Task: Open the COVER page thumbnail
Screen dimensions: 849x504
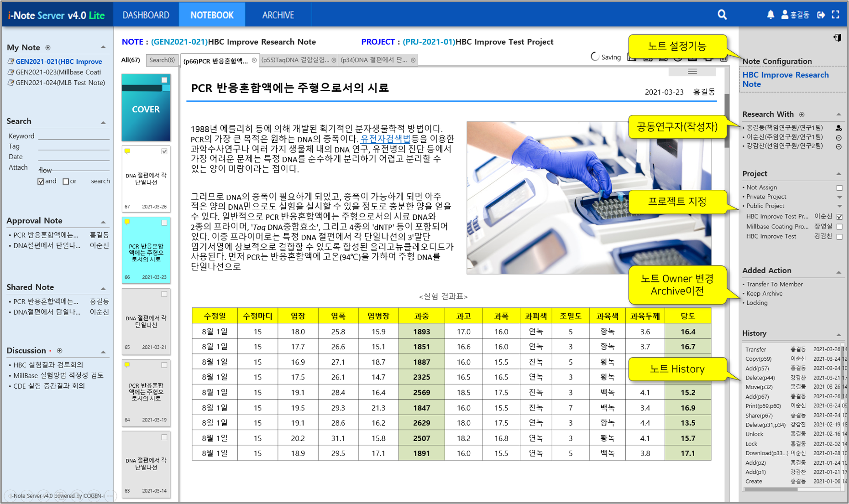Action: (x=146, y=107)
